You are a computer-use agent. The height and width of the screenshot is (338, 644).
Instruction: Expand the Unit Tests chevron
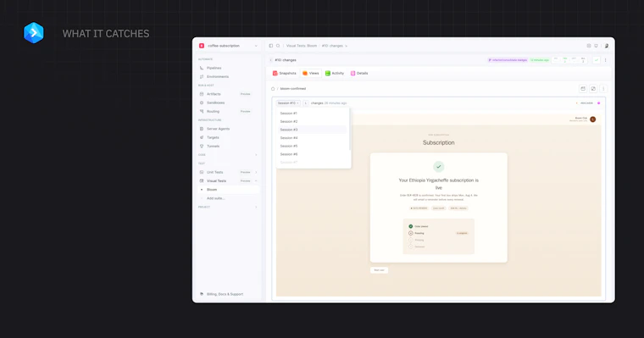pos(256,172)
